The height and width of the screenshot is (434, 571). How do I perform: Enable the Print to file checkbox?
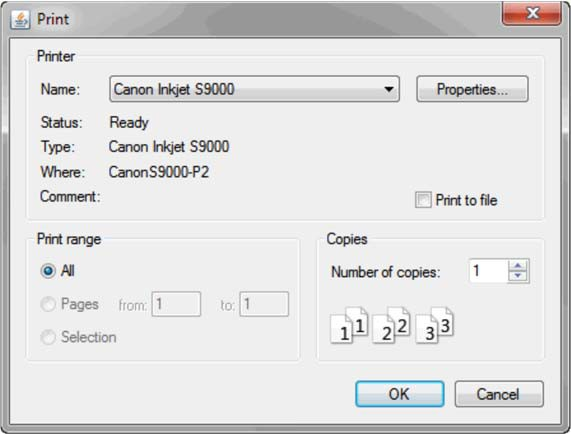[423, 200]
